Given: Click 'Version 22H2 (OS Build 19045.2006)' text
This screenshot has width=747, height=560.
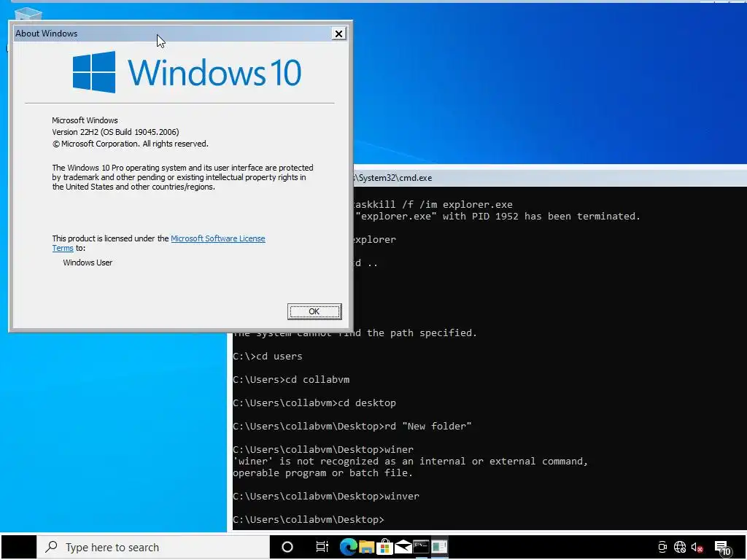Looking at the screenshot, I should tap(115, 132).
